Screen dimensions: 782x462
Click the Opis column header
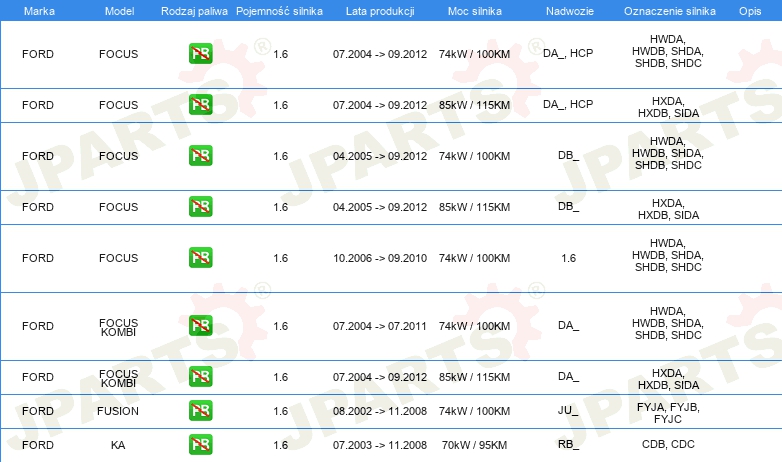pyautogui.click(x=750, y=11)
